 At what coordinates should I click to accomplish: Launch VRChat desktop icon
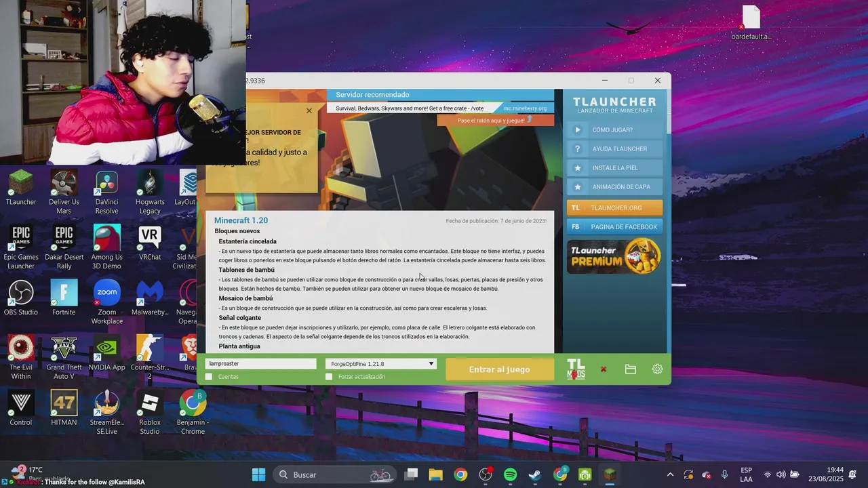click(150, 243)
